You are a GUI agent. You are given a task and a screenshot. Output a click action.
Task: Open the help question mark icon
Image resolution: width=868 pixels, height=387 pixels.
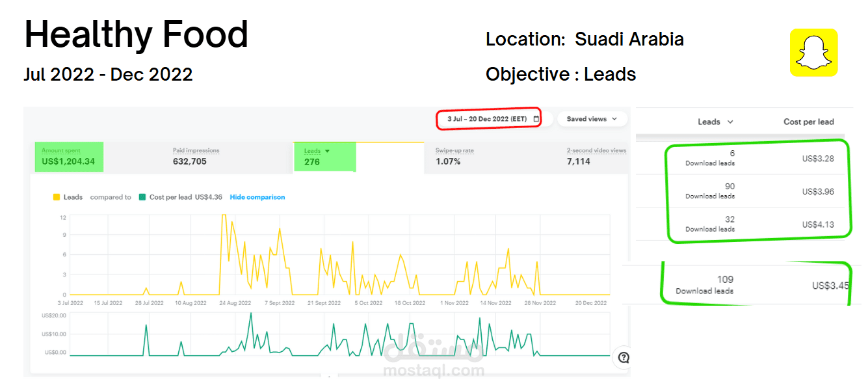click(x=624, y=357)
